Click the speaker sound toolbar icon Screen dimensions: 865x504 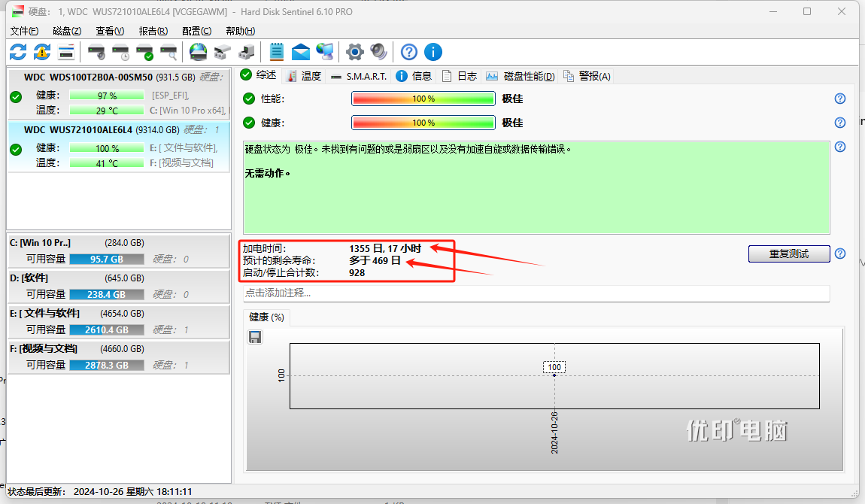(x=379, y=53)
